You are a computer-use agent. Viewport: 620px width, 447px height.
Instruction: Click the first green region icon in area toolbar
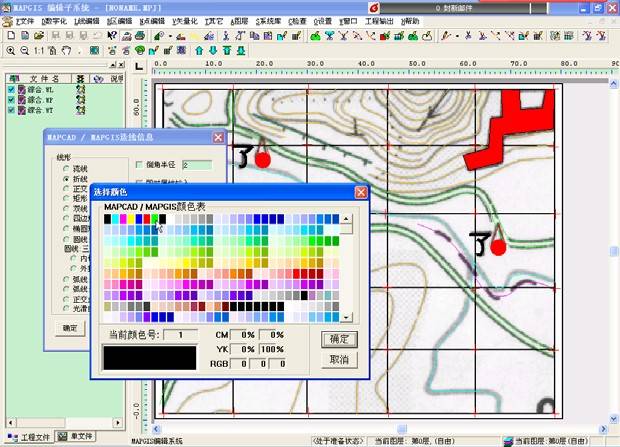pyautogui.click(x=315, y=36)
